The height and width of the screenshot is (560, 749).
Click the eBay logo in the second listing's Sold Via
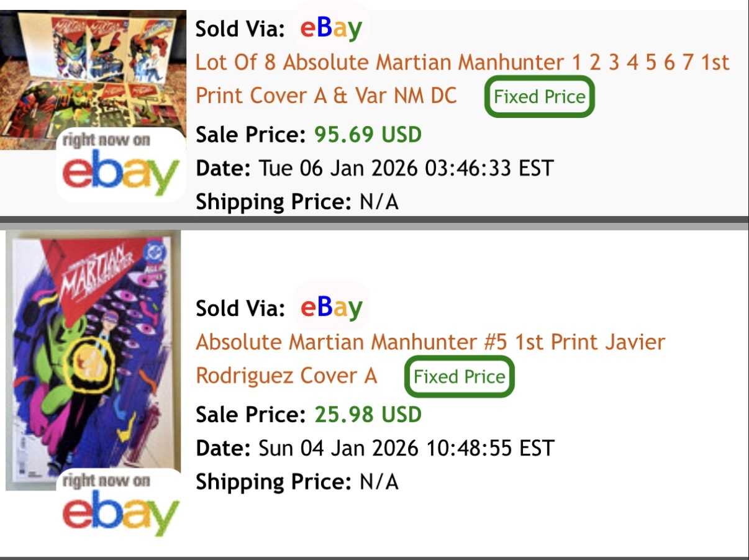point(331,308)
